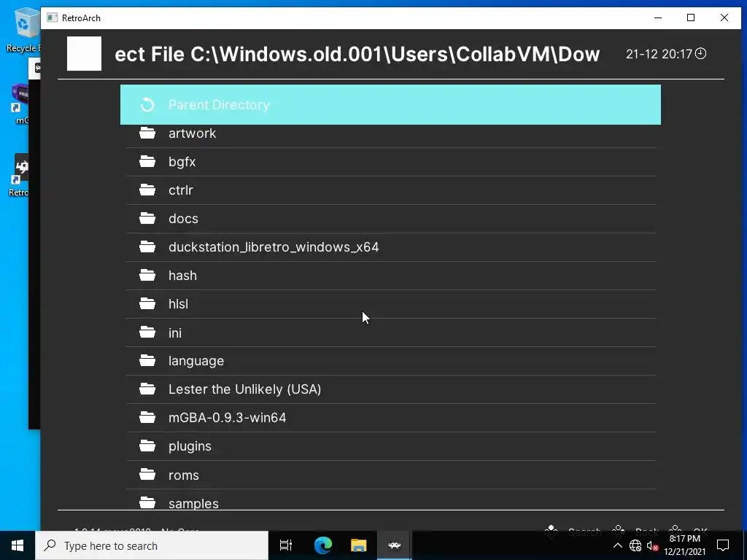Open the Lester the Unlikely (USA) folder name

click(244, 389)
